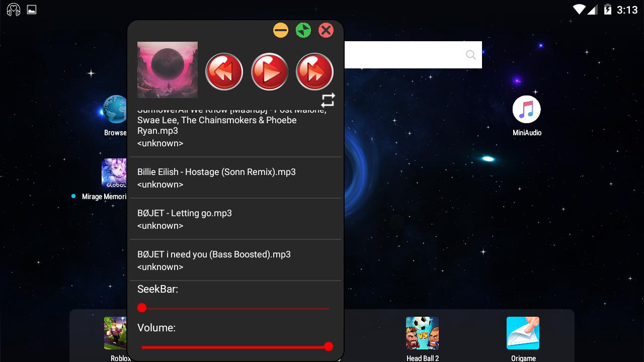Click the album art thumbnail

coord(168,70)
